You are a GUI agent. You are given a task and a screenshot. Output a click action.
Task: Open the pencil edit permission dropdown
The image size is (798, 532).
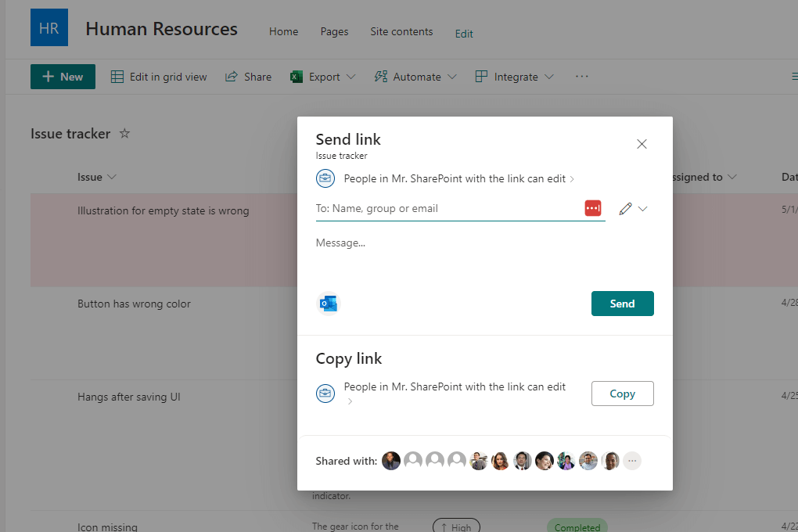tap(633, 209)
